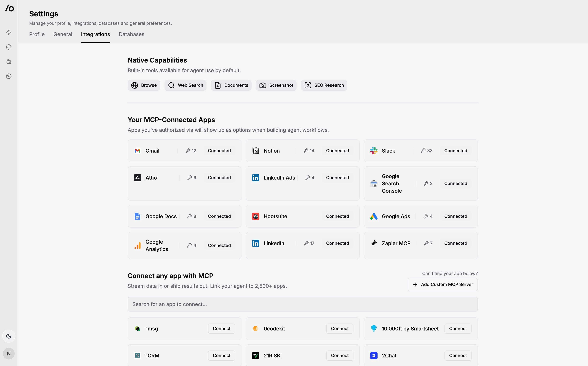The image size is (588, 366).
Task: Click Add Custom MCP Server button
Action: point(442,284)
